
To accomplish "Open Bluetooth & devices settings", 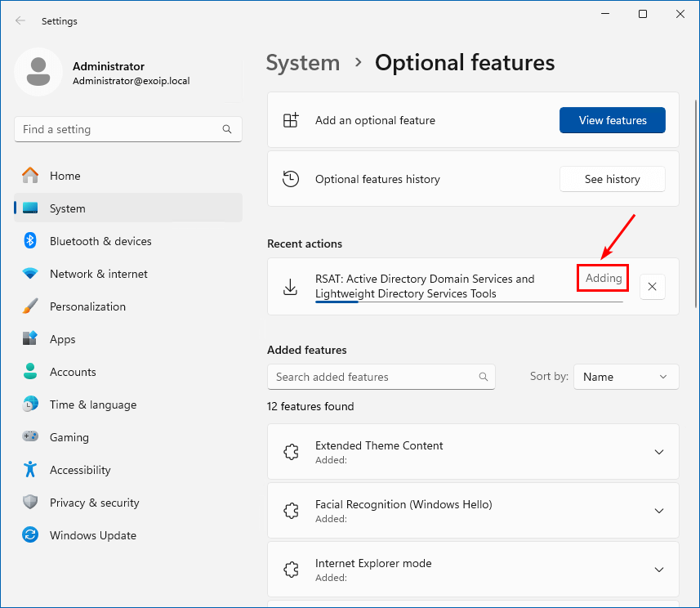I will click(x=100, y=241).
